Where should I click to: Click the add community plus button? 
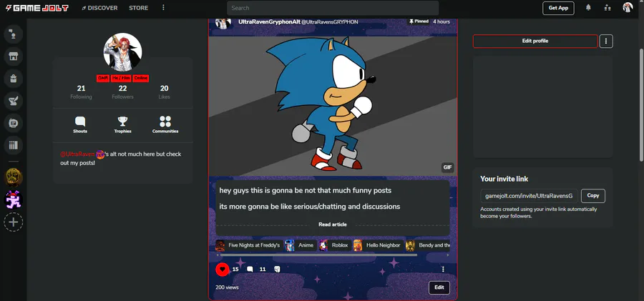pos(13,222)
